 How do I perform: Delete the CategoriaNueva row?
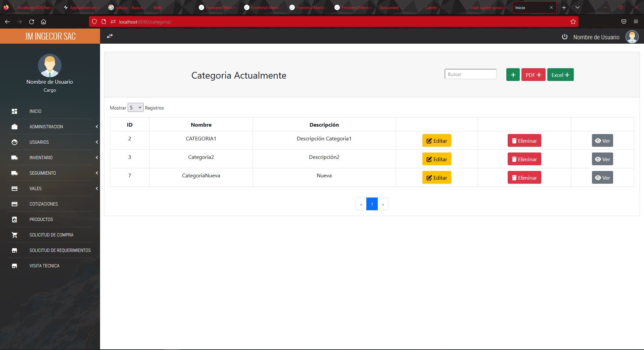click(x=524, y=178)
